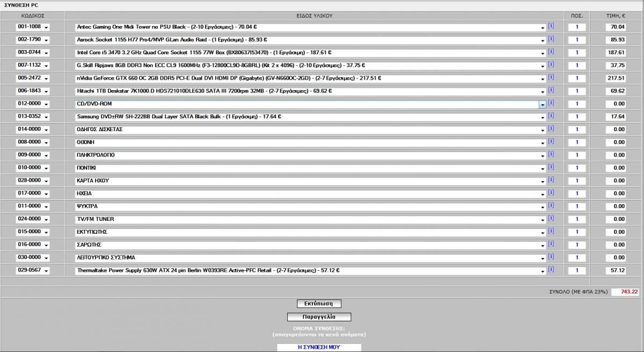Open info icon in ΣΑΡΩΤΗΣ row
Viewport: 644px width, 352px height.
(551, 243)
